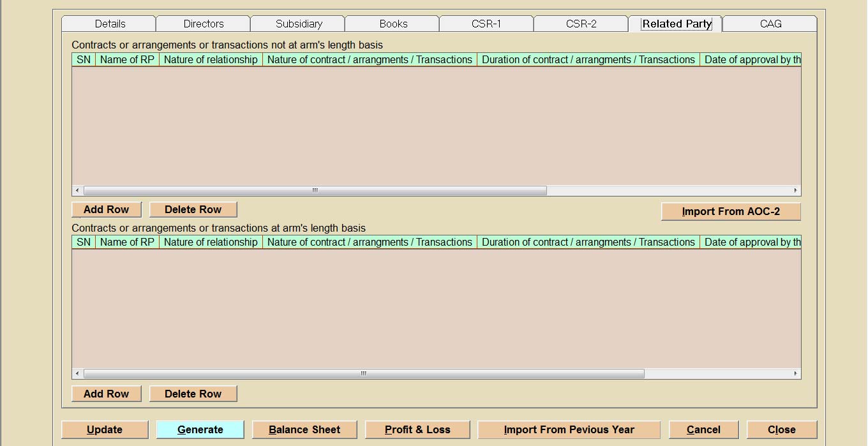Open the Balance Sheet
The width and height of the screenshot is (868, 446).
(x=304, y=430)
